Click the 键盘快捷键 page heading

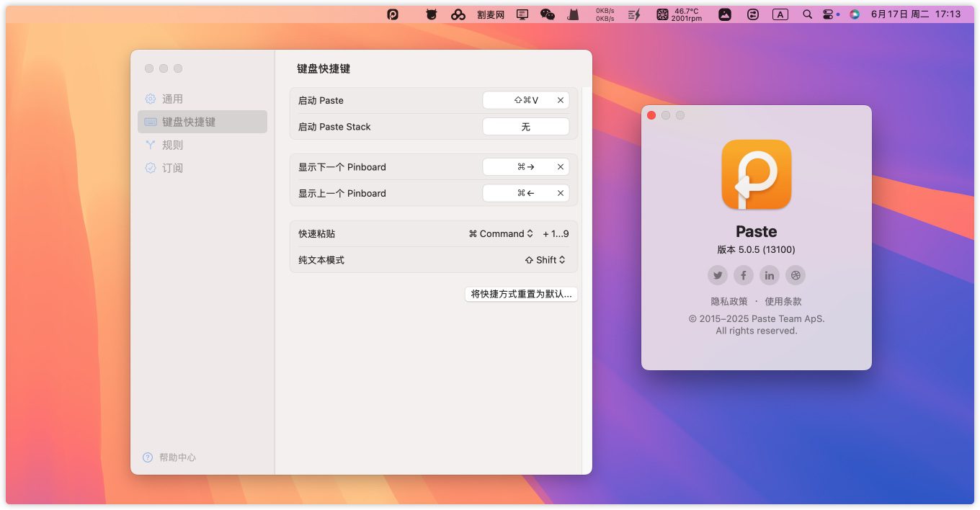tap(324, 68)
